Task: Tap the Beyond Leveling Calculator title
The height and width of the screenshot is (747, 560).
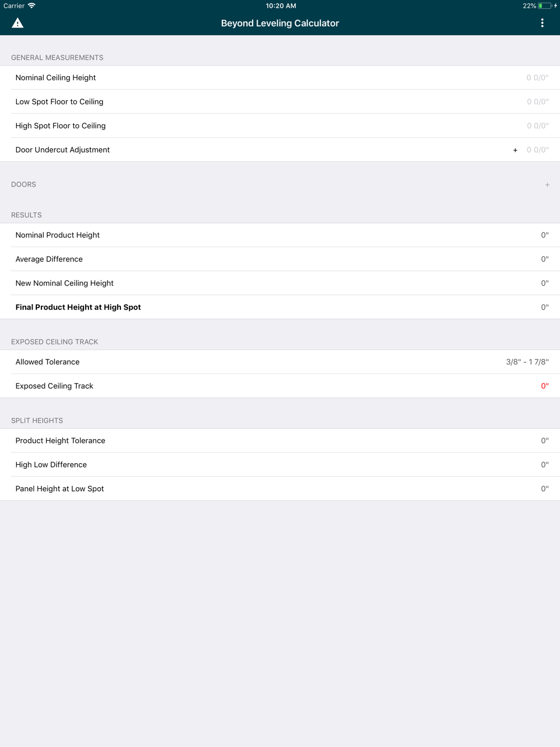Action: pos(280,23)
